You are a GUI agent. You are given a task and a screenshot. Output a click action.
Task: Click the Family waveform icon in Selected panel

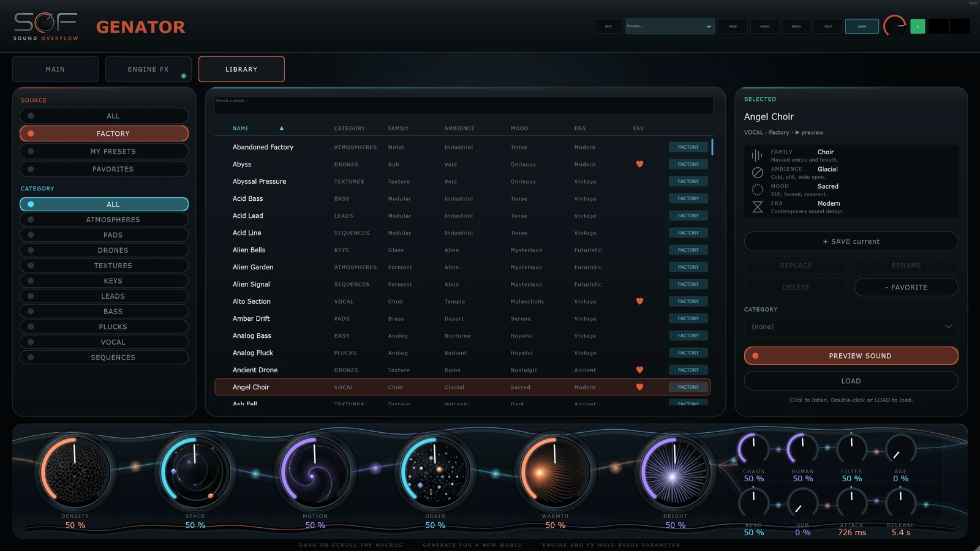[x=758, y=156]
